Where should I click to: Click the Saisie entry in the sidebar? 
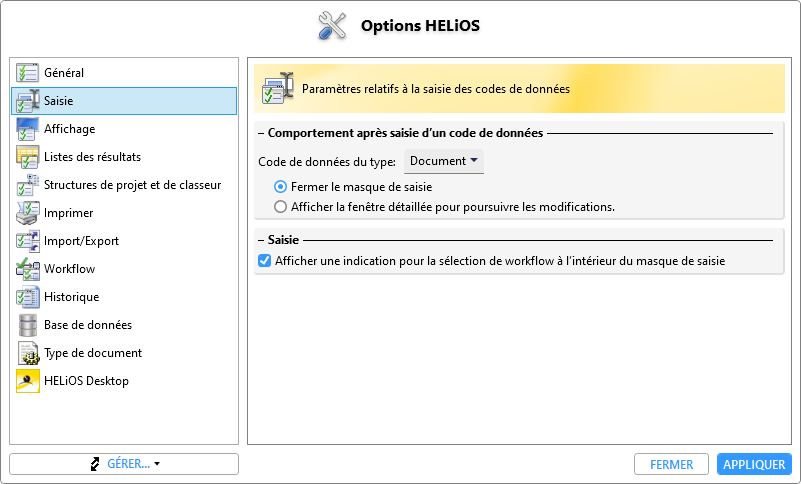click(58, 101)
